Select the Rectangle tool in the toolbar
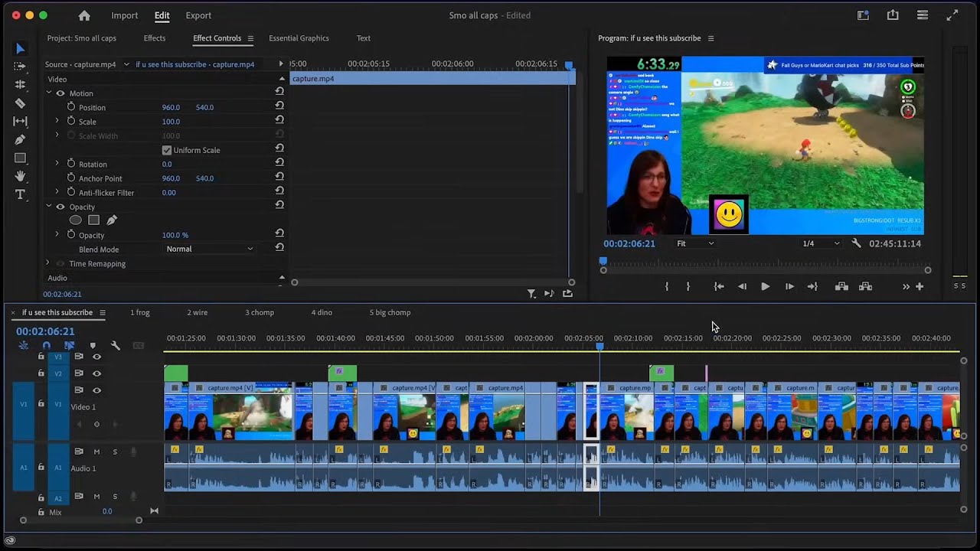The image size is (980, 551). (x=21, y=158)
